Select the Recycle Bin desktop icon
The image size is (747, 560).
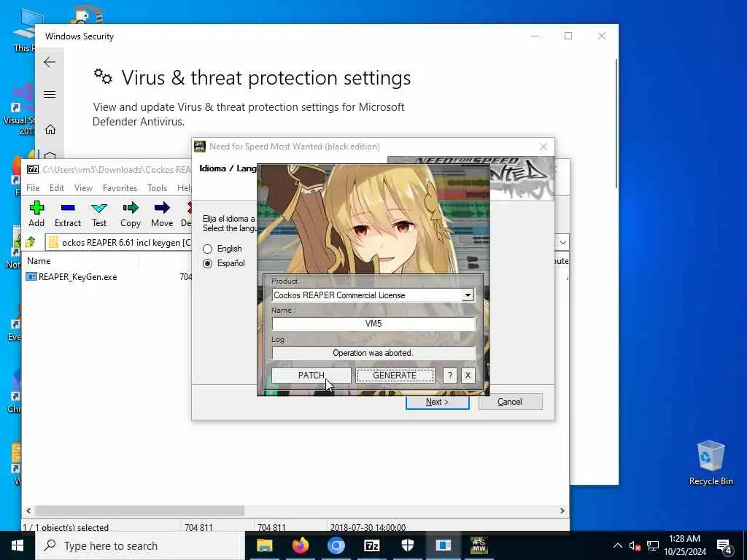coord(711,463)
